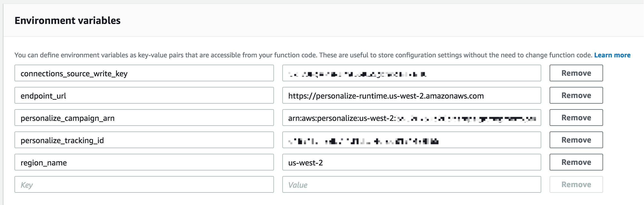Click the value field for connections_source_write_key
The height and width of the screenshot is (205, 644).
click(411, 73)
